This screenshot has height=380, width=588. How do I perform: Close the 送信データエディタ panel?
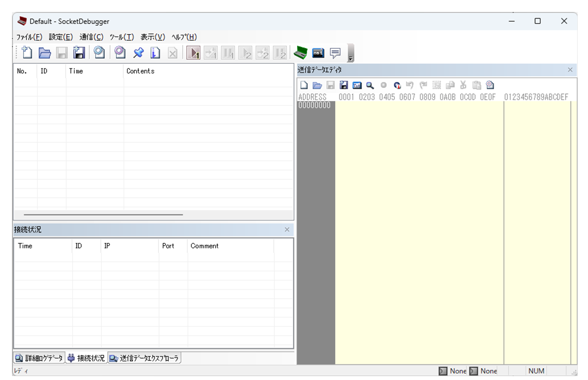(570, 70)
